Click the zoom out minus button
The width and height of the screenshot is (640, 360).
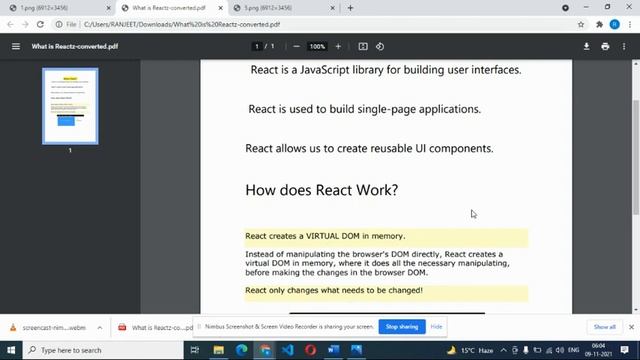(x=297, y=47)
